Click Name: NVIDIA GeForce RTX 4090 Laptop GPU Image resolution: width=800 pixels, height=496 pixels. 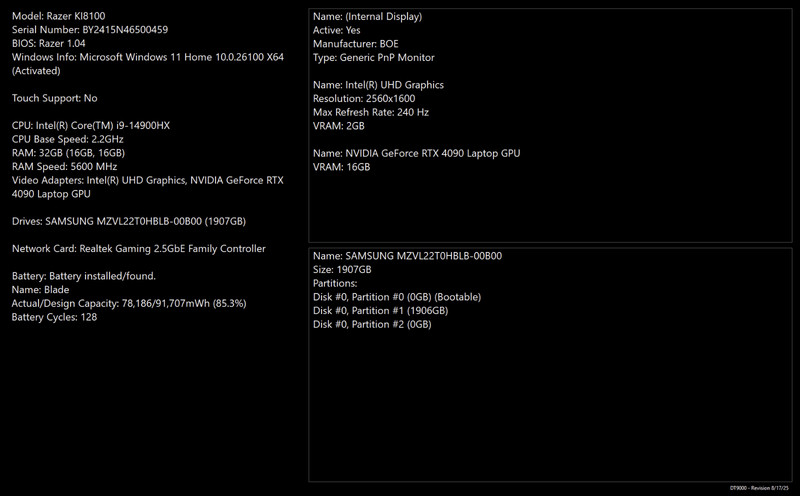tap(417, 154)
